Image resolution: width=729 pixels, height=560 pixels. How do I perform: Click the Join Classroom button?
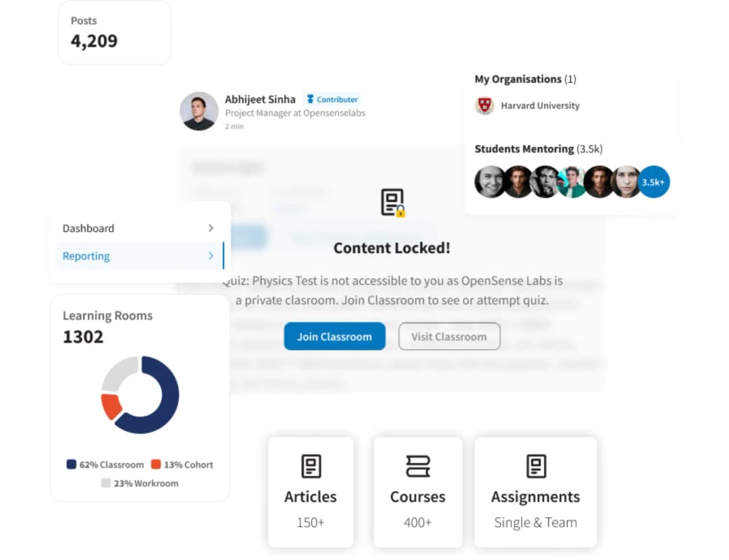[334, 336]
